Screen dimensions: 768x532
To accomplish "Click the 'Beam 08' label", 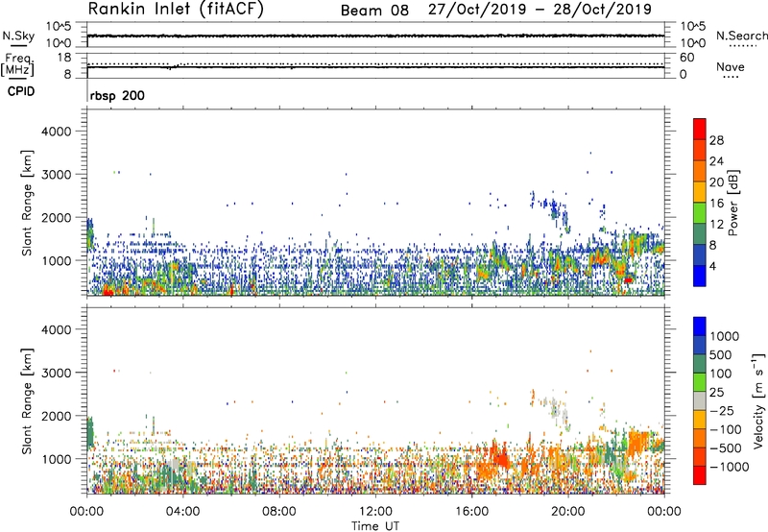I will click(374, 11).
